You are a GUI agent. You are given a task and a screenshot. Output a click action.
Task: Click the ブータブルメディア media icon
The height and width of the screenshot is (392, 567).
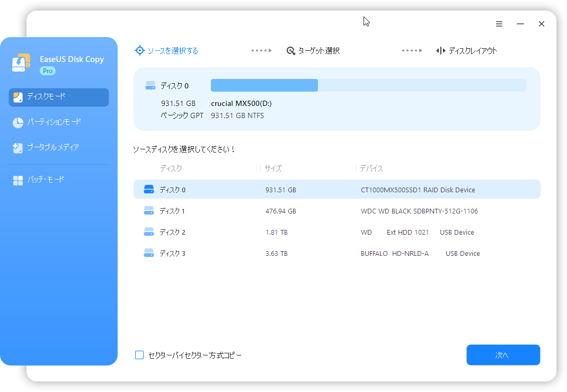(17, 148)
